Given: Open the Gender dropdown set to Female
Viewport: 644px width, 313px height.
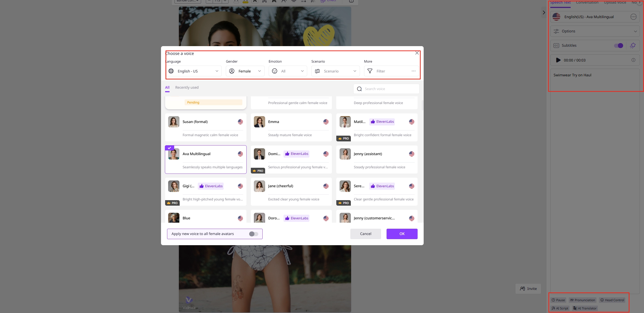Looking at the screenshot, I should 245,71.
